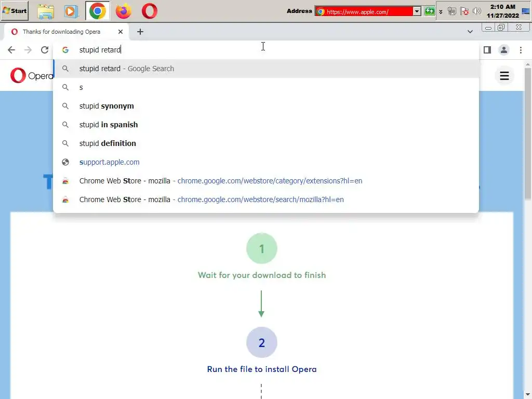The image size is (532, 399).
Task: Click the red-flag action center tray icon
Action: coord(464,11)
